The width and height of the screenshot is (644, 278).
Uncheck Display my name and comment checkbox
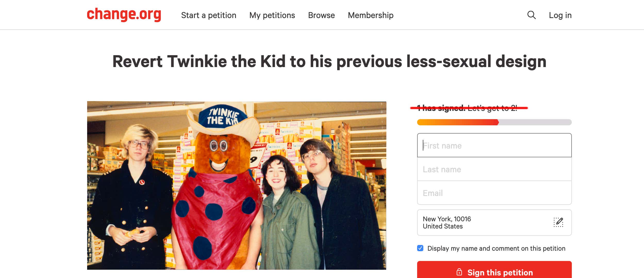(x=420, y=248)
